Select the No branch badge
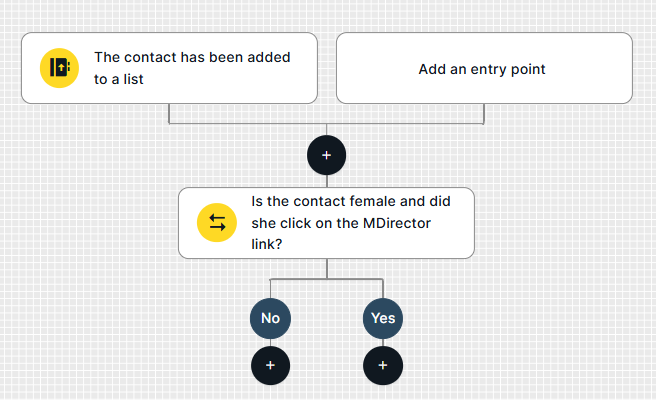The height and width of the screenshot is (400, 656). (270, 319)
